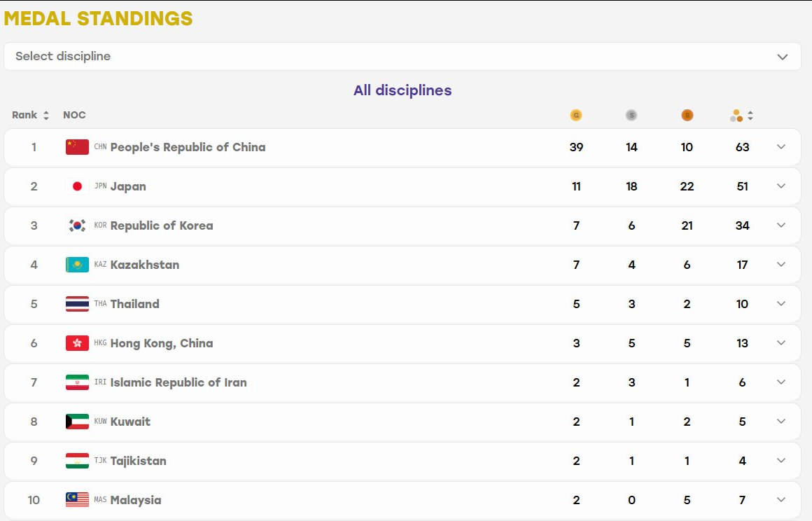Select People's Republic of China name

tap(188, 147)
